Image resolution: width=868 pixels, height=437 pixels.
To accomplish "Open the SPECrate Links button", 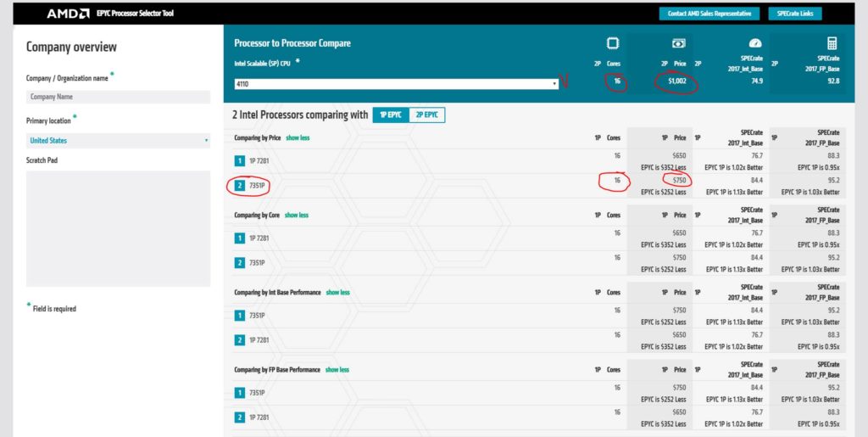I will pos(795,14).
